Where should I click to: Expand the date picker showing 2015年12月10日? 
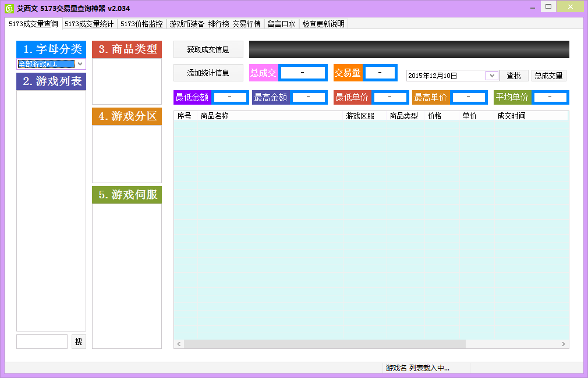click(491, 76)
